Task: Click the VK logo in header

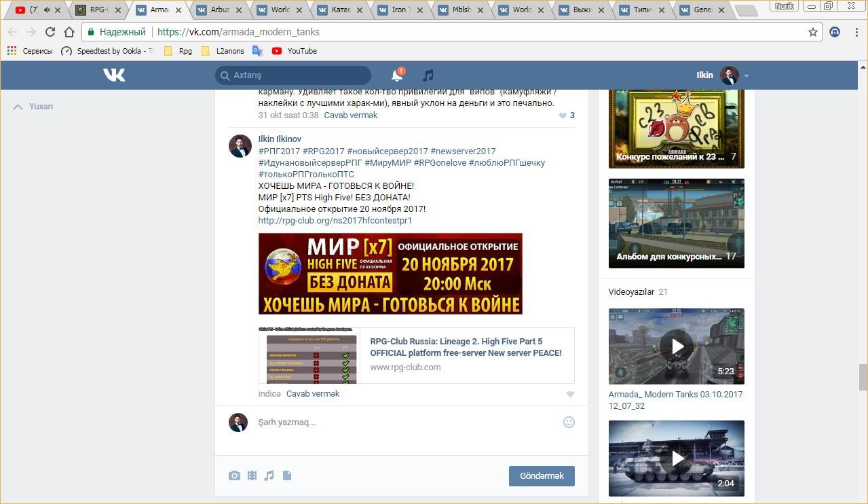Action: click(x=114, y=75)
